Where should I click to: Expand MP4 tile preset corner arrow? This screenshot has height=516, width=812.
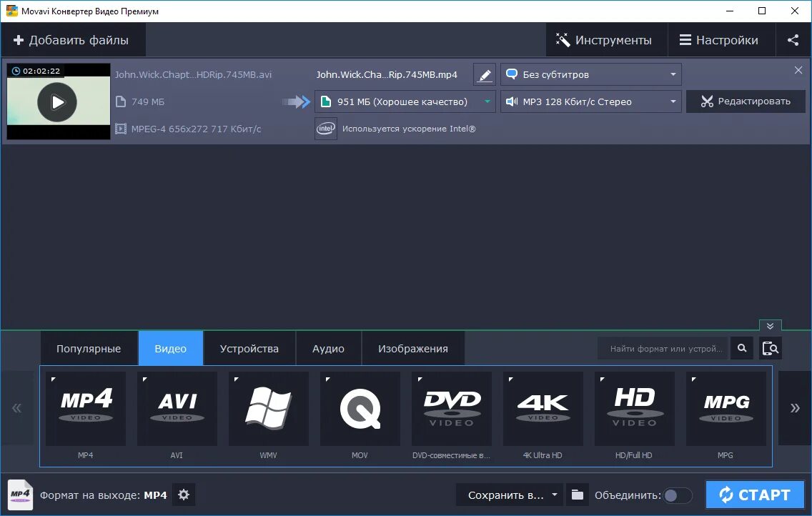click(x=54, y=379)
